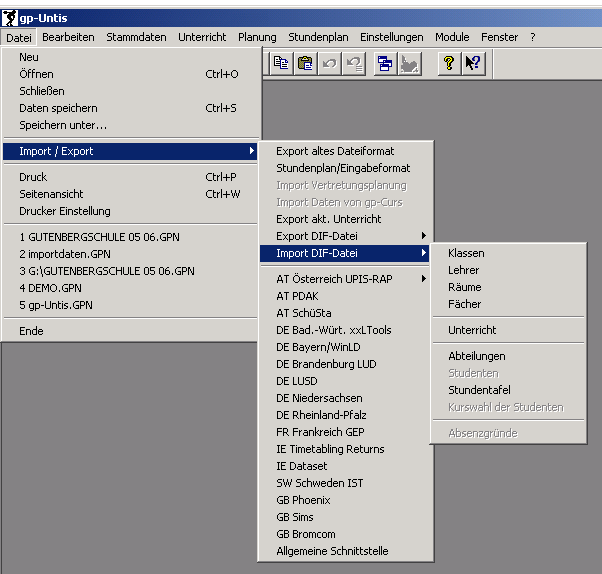This screenshot has width=602, height=574.
Task: Click the Paste clipboard icon
Action: (x=305, y=63)
